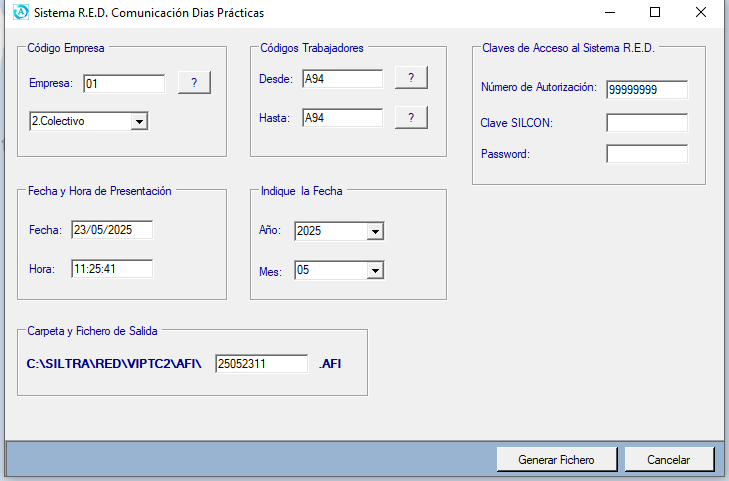Focus the Password input field
This screenshot has width=729, height=481.
click(x=647, y=154)
